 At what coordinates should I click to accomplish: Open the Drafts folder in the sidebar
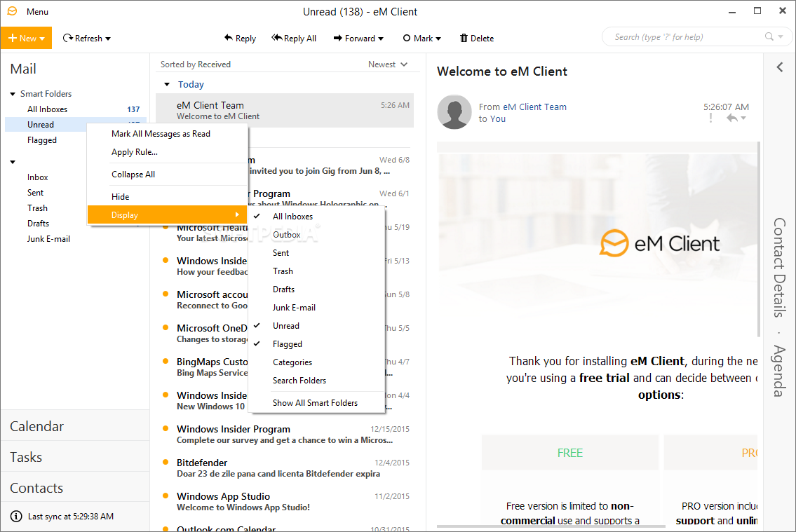point(38,223)
